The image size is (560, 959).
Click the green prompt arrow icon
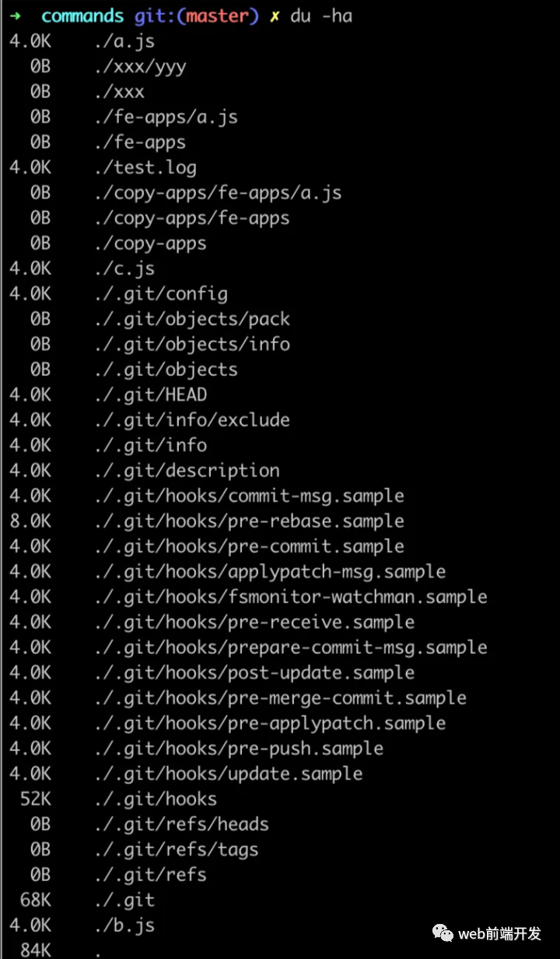16,16
